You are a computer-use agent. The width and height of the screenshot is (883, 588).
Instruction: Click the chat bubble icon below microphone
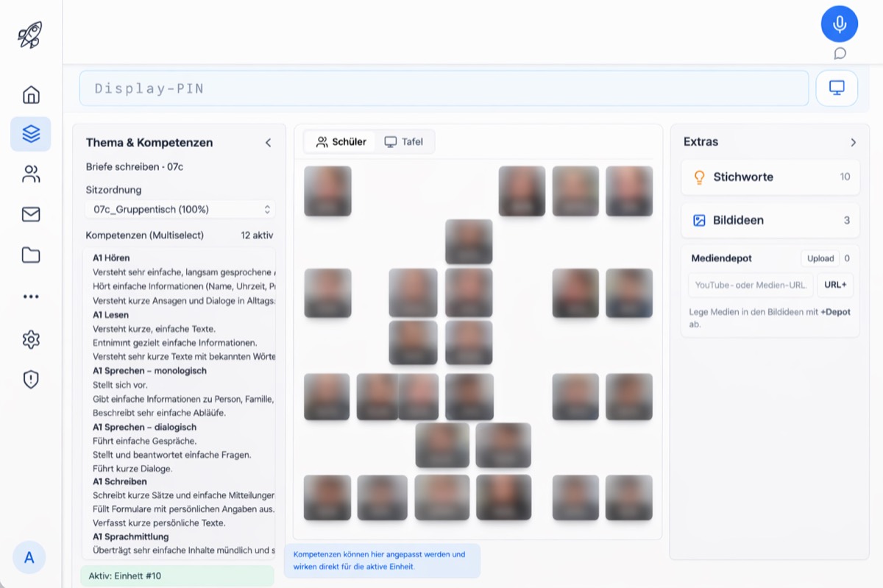pos(840,54)
